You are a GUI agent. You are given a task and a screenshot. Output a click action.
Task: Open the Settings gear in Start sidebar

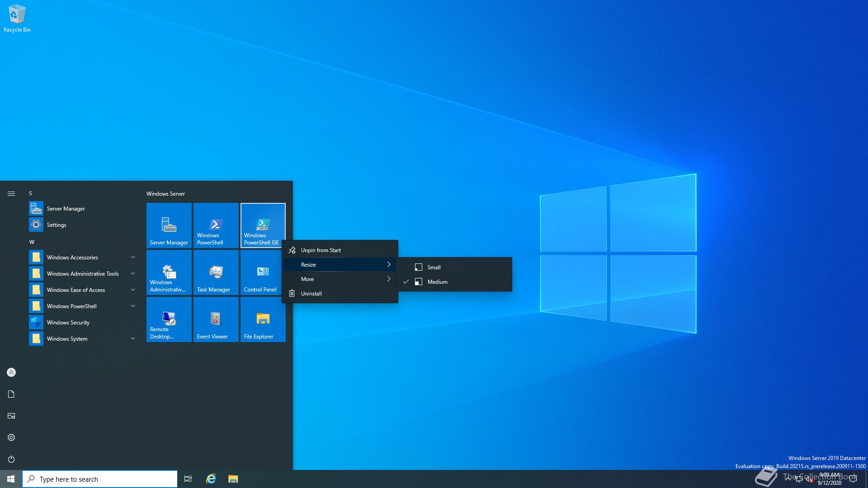click(x=11, y=437)
